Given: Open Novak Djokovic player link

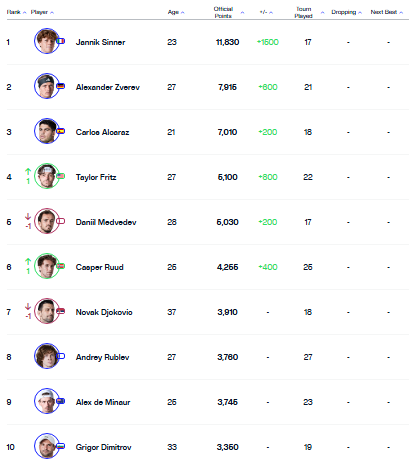Looking at the screenshot, I should [x=104, y=312].
